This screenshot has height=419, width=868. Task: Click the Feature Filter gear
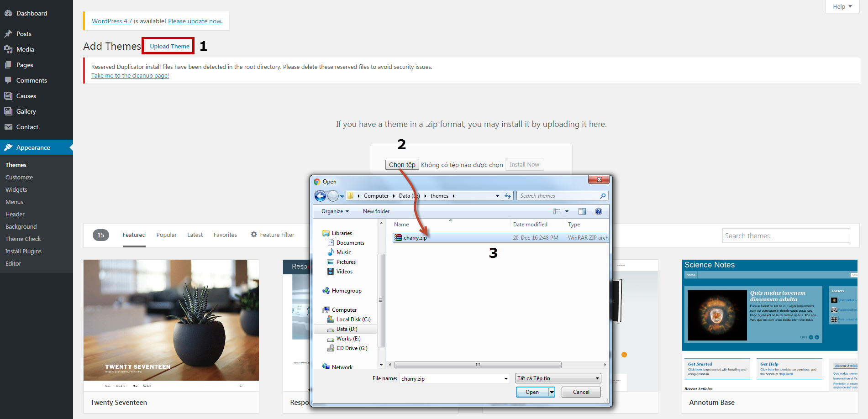pyautogui.click(x=254, y=235)
